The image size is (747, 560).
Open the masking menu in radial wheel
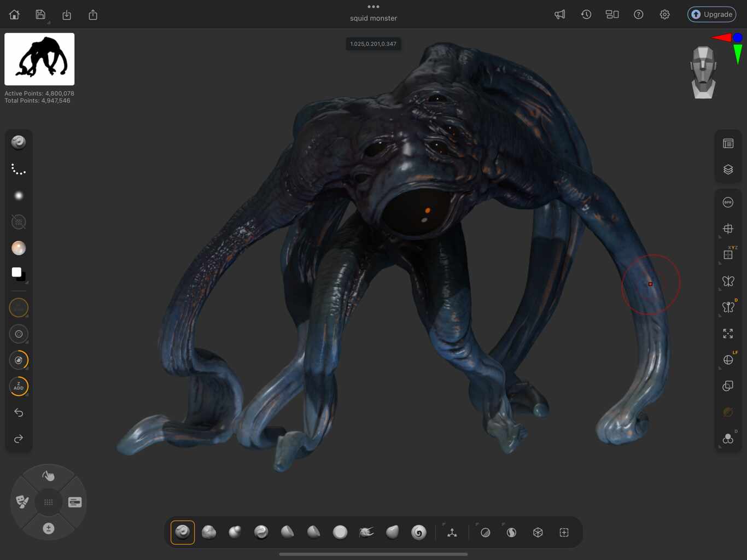(22, 501)
